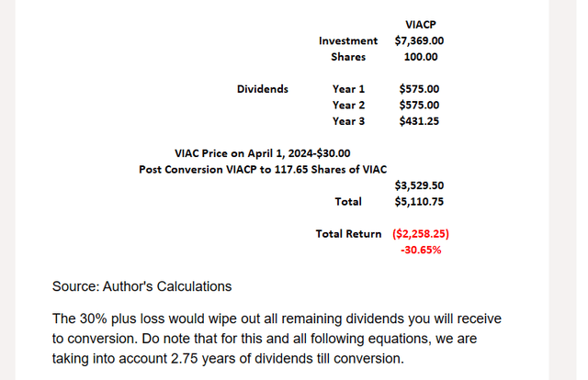Screen dimensions: 588x380
Task: Click the Total Return label
Action: tap(348, 233)
